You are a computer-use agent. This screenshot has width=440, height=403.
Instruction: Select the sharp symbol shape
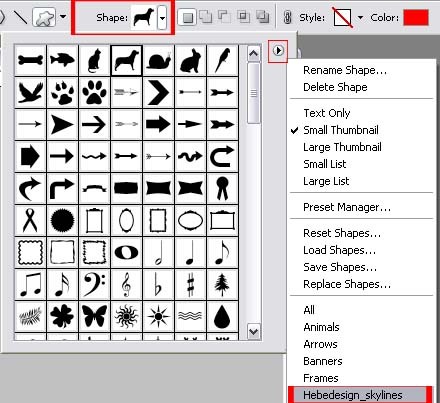click(x=190, y=284)
